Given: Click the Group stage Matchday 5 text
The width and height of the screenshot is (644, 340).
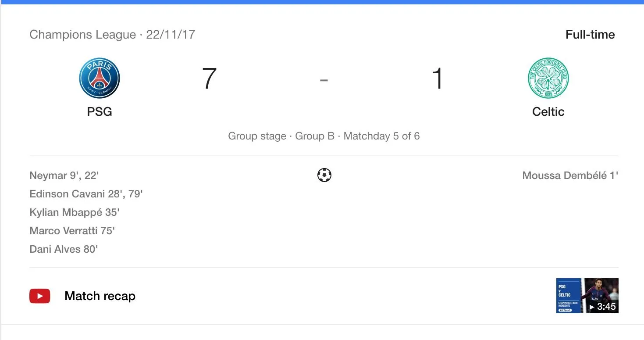Looking at the screenshot, I should pyautogui.click(x=324, y=136).
